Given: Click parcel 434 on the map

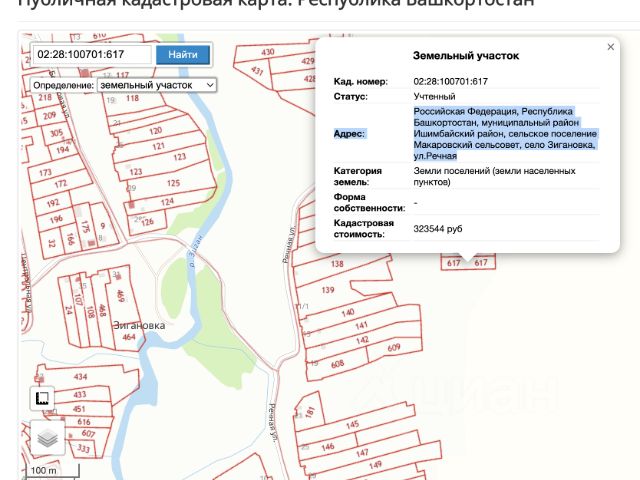Looking at the screenshot, I should [x=80, y=377].
